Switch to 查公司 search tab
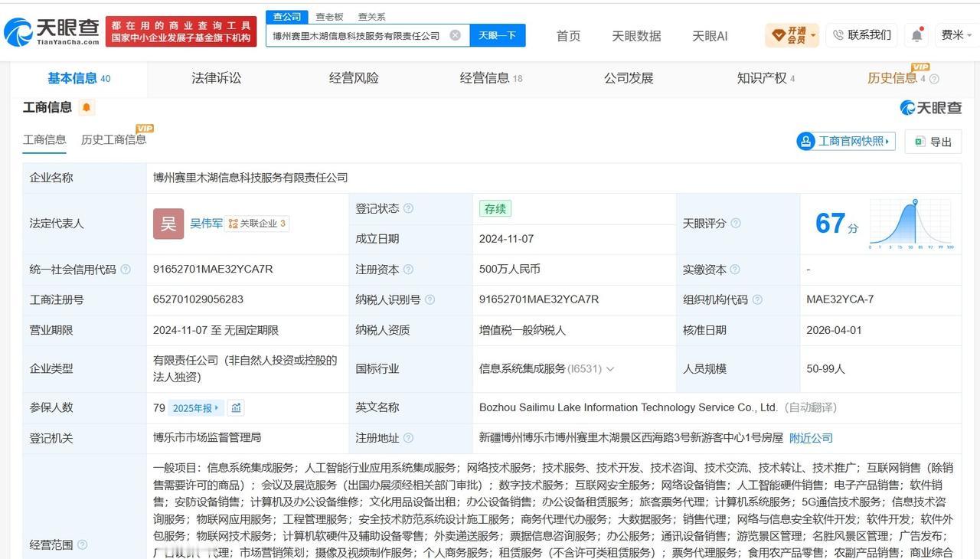The height and width of the screenshot is (559, 980). point(287,17)
